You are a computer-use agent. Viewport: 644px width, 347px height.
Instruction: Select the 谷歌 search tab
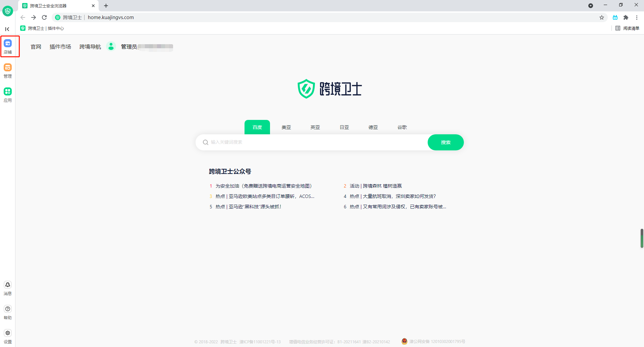coord(402,127)
